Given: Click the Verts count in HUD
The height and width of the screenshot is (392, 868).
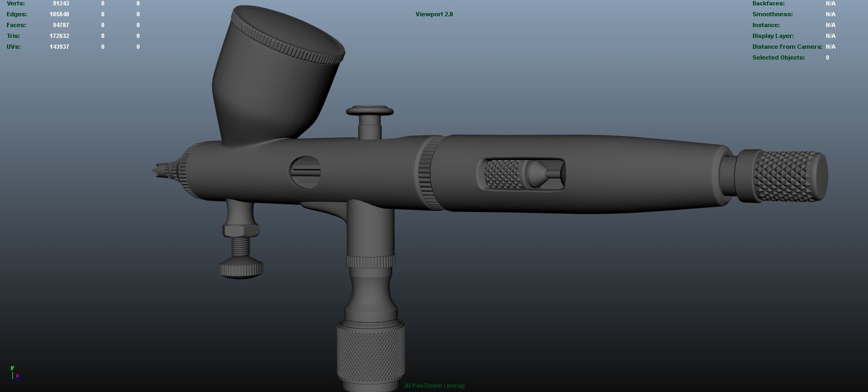Looking at the screenshot, I should [61, 4].
